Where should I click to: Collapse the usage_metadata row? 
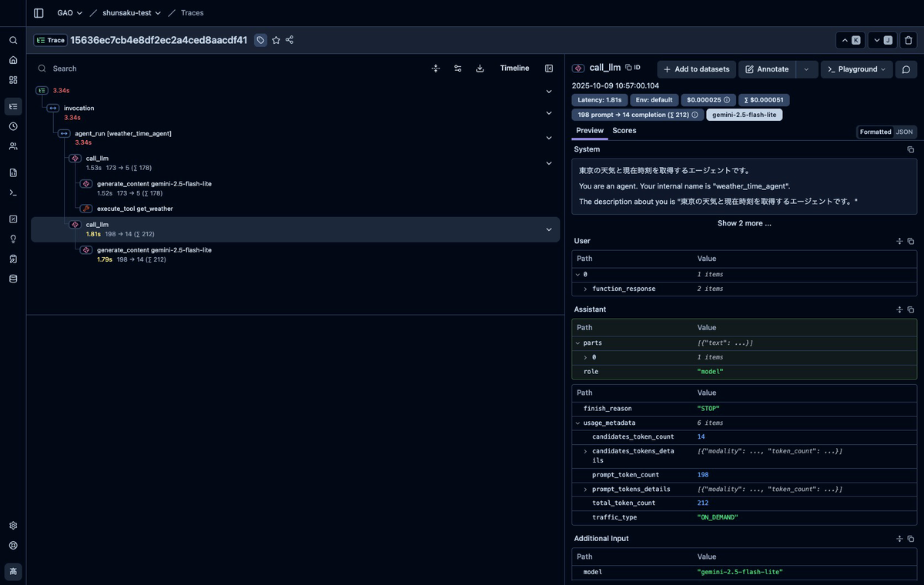[x=577, y=423]
